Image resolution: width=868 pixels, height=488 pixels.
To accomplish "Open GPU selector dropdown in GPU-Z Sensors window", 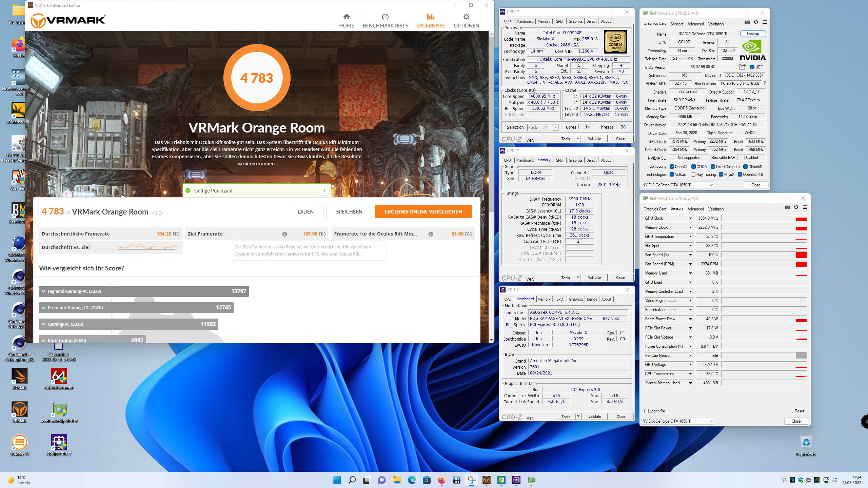I will (x=678, y=421).
